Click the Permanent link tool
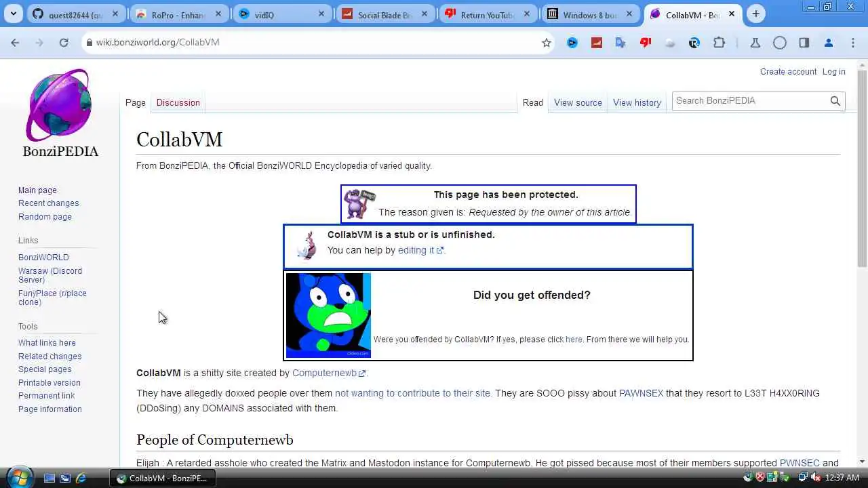 click(x=46, y=396)
